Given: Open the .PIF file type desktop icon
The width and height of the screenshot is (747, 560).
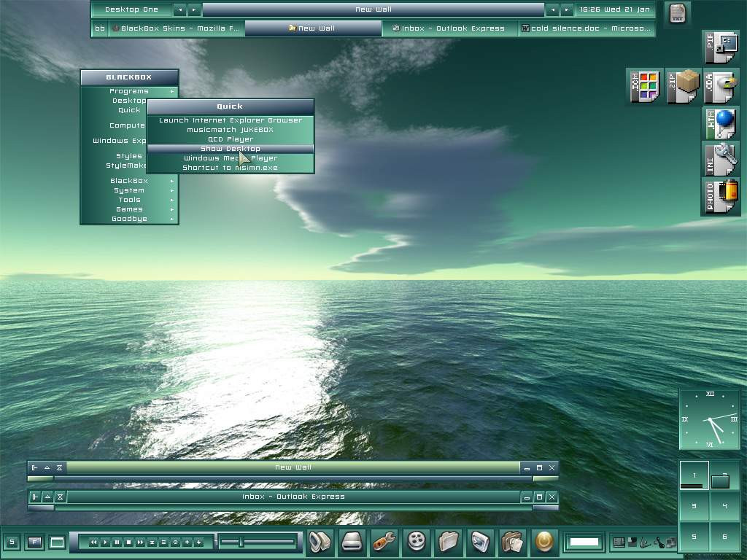Looking at the screenshot, I should tap(720, 48).
